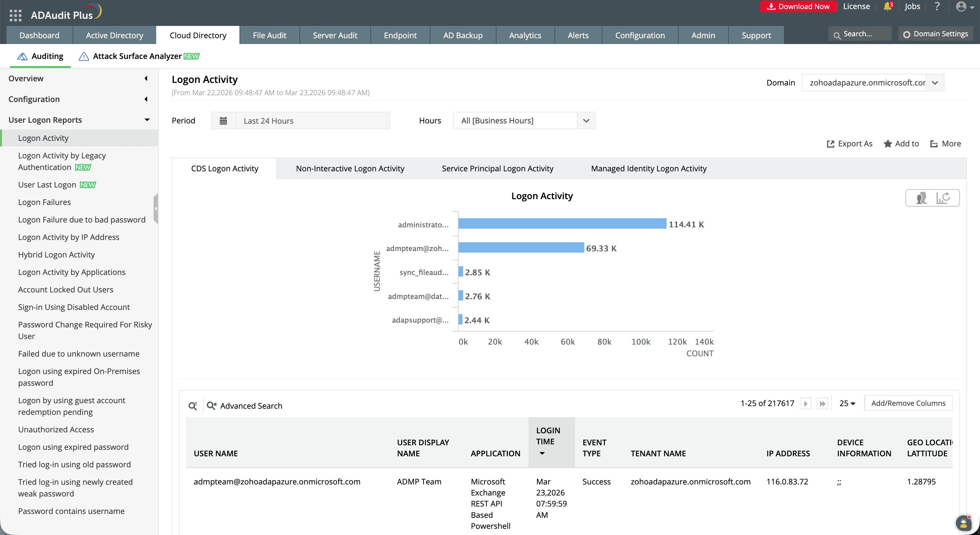Image resolution: width=980 pixels, height=535 pixels.
Task: Switch to the Service Principal Logon Activity tab
Action: tap(497, 168)
